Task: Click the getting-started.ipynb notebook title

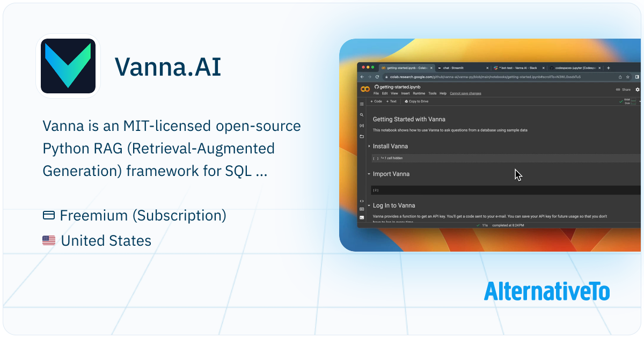Action: pos(400,87)
